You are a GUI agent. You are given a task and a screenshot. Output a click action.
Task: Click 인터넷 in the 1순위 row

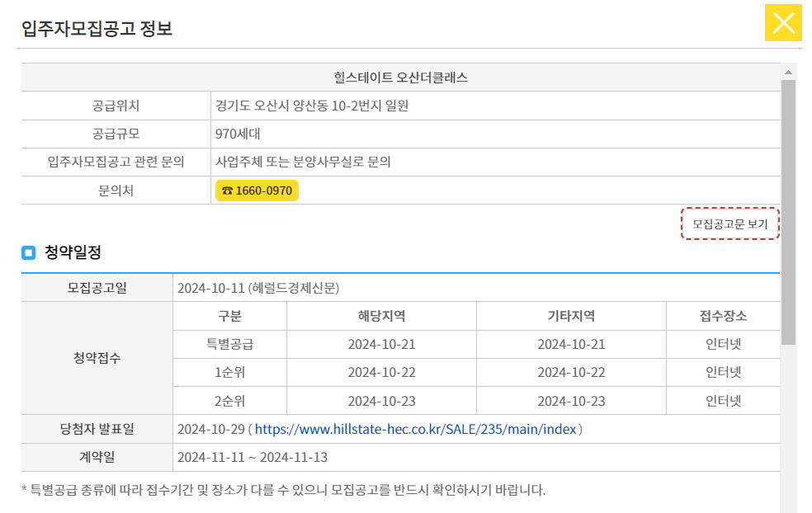[723, 372]
